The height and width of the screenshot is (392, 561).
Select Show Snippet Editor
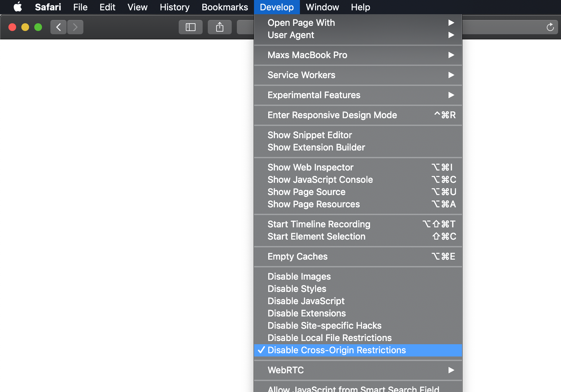point(358,135)
